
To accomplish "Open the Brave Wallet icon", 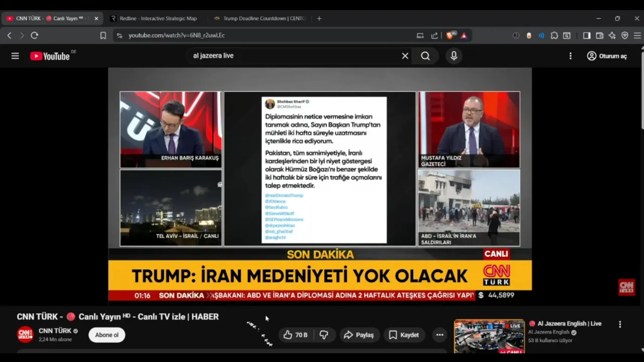I will click(599, 35).
